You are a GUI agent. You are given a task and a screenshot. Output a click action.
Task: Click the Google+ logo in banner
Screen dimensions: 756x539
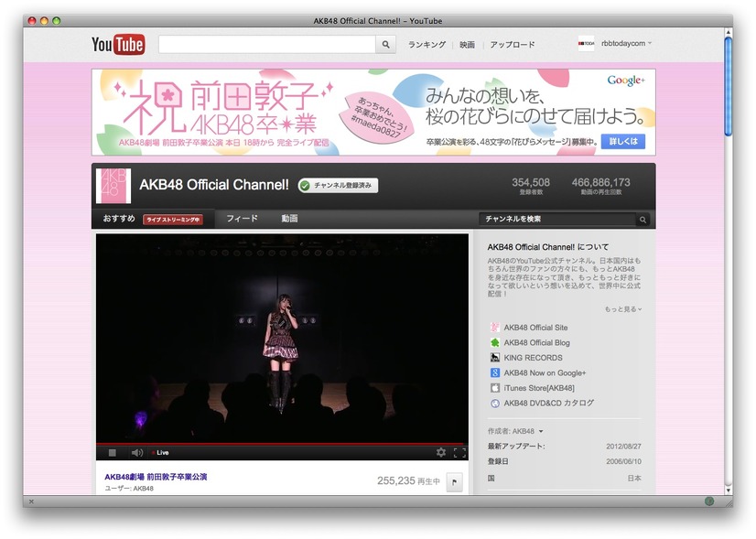(x=626, y=80)
